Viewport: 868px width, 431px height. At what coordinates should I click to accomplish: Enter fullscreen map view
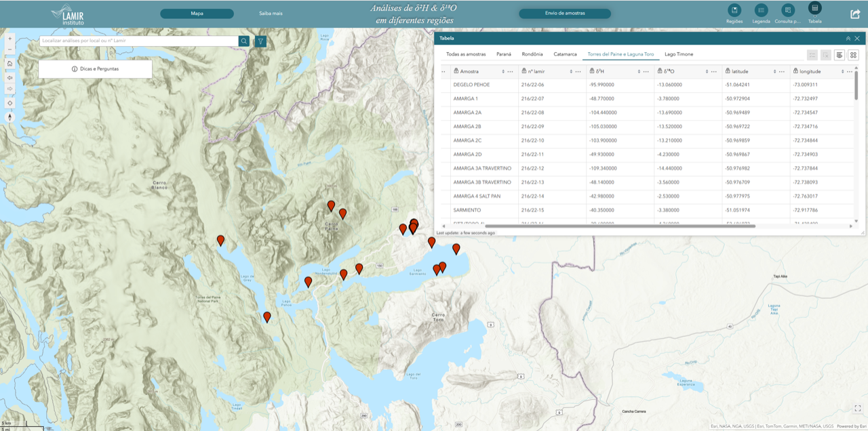[858, 409]
